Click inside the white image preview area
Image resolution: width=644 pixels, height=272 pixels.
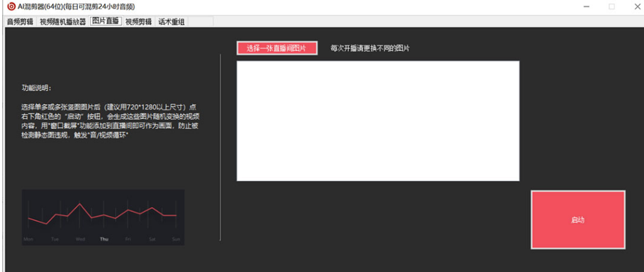click(x=377, y=121)
